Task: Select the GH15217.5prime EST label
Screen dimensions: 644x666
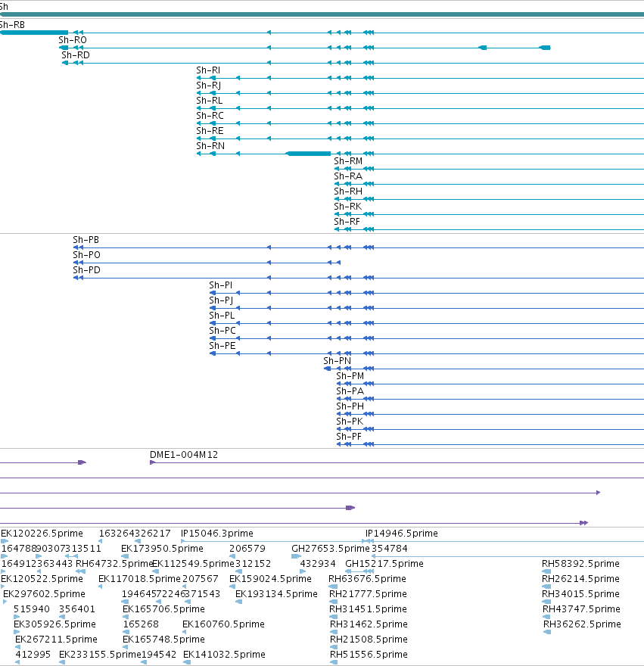Action: tap(384, 564)
